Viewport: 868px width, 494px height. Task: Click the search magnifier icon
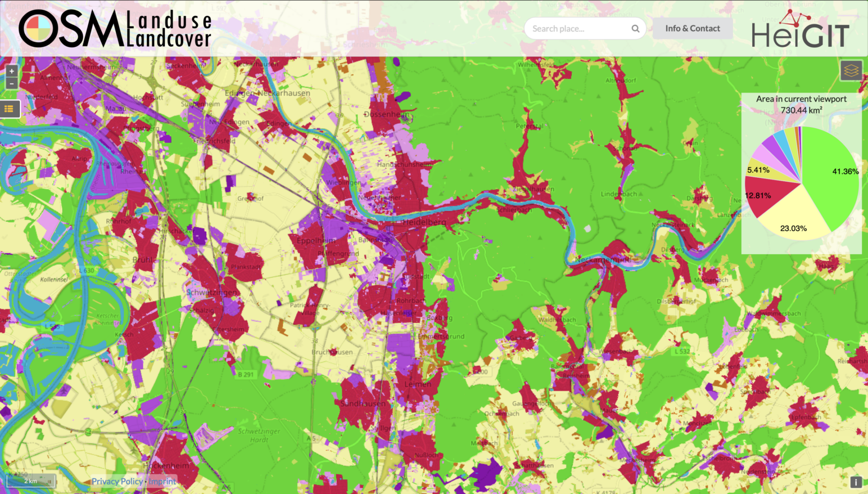point(635,28)
